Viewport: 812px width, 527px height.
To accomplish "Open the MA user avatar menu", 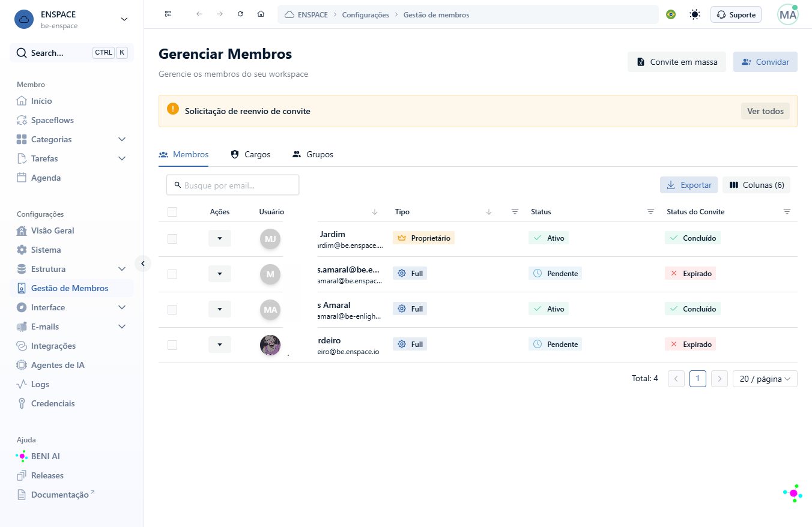I will (x=788, y=14).
